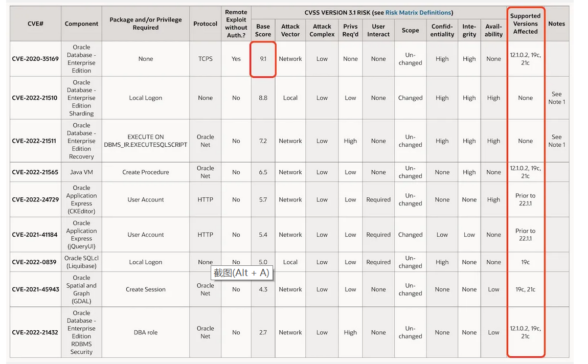Viewport: 588px width, 364px height.
Task: Click See Note 1 in CVE-2022-21511 row
Action: pos(556,141)
